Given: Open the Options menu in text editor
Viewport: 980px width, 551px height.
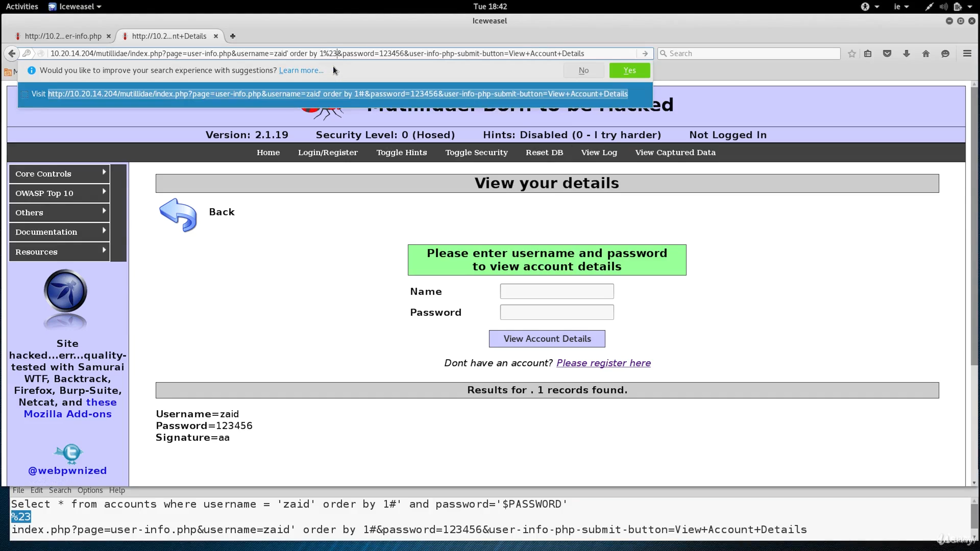Looking at the screenshot, I should pos(90,490).
